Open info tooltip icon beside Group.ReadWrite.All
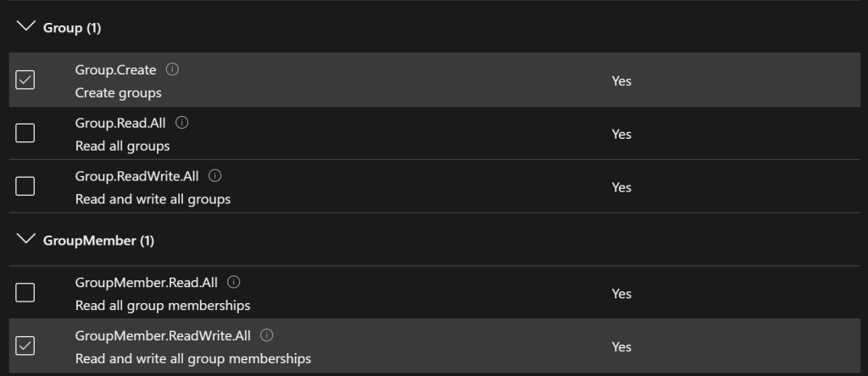 coord(214,176)
